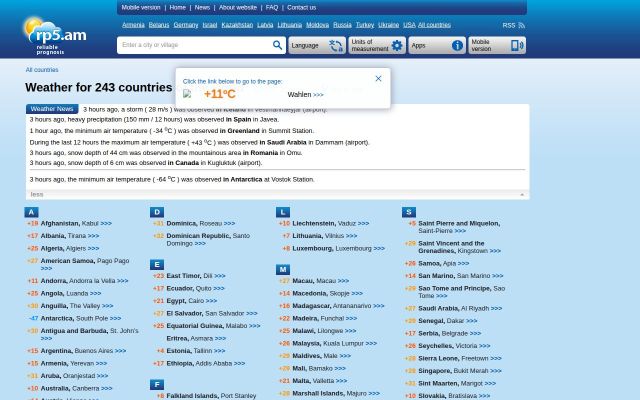Open Units of measurement settings
The image size is (640, 400).
coord(377,45)
